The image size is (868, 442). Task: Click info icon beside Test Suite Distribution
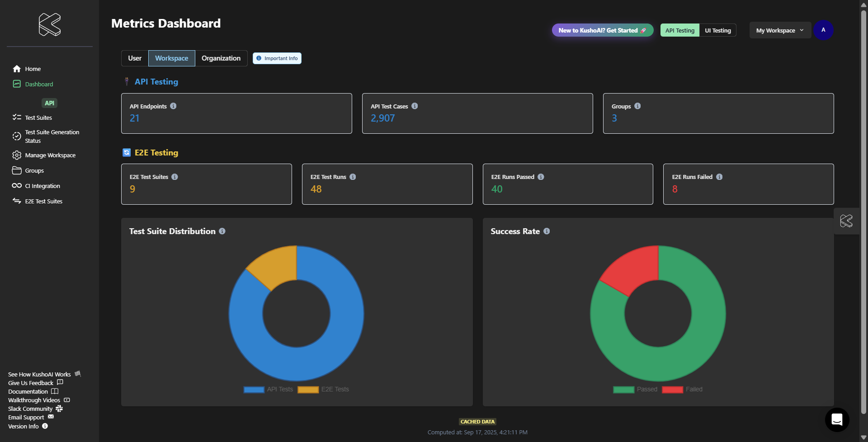tap(222, 231)
